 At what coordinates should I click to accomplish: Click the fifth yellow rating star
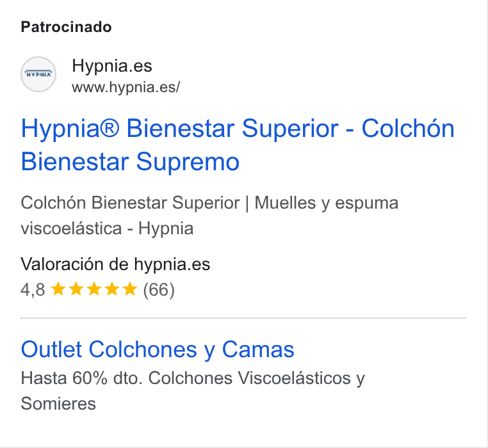click(130, 289)
